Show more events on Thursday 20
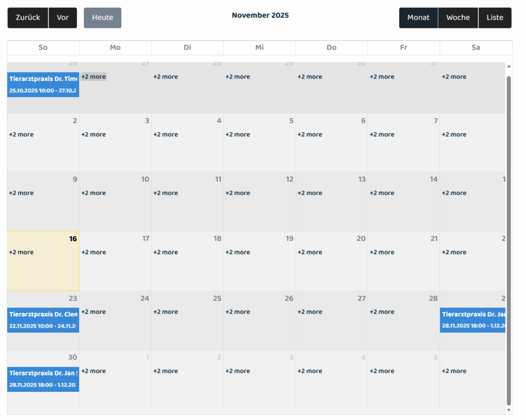 pos(310,252)
